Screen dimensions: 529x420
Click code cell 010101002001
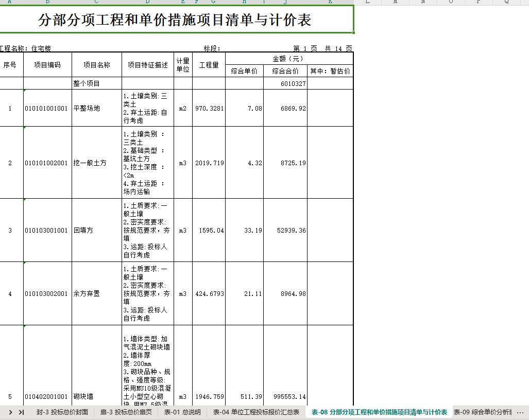tap(47, 163)
